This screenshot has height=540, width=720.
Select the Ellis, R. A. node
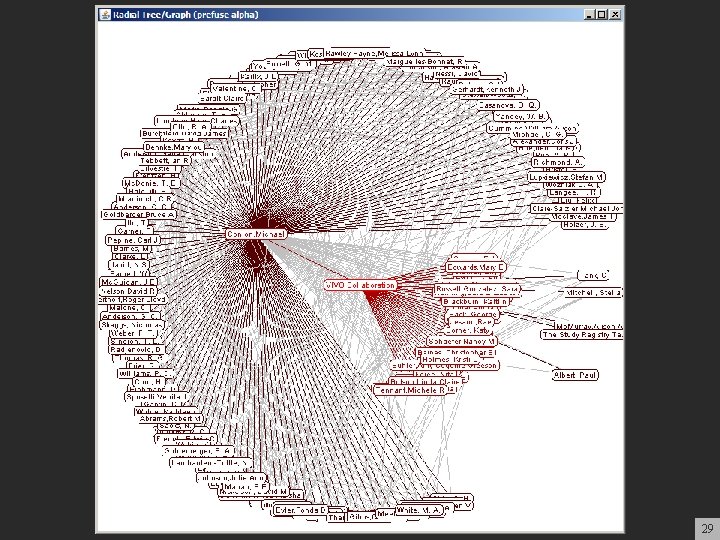pos(191,127)
